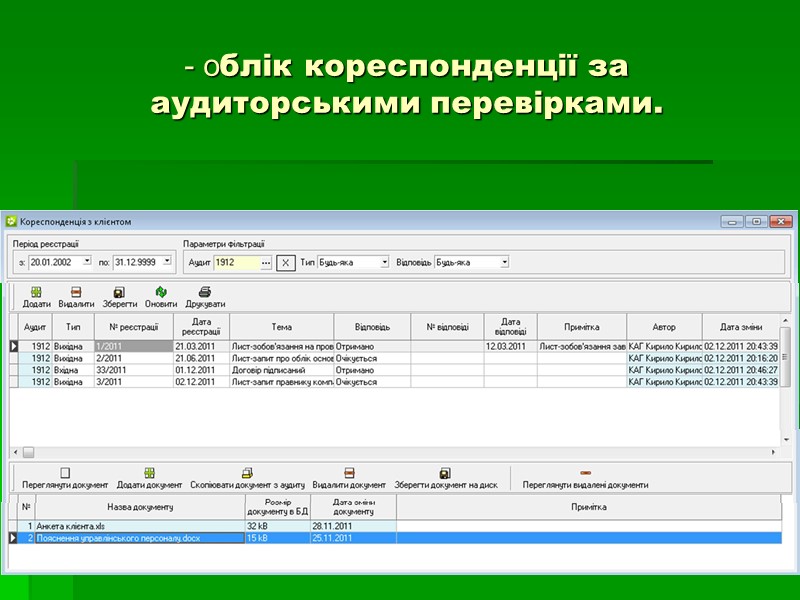800x600 pixels.
Task: Sort by Аудит column header
Action: [35, 327]
